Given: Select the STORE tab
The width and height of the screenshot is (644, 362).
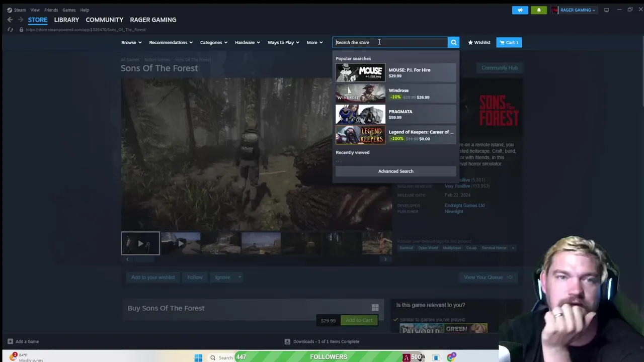Looking at the screenshot, I should click(38, 20).
